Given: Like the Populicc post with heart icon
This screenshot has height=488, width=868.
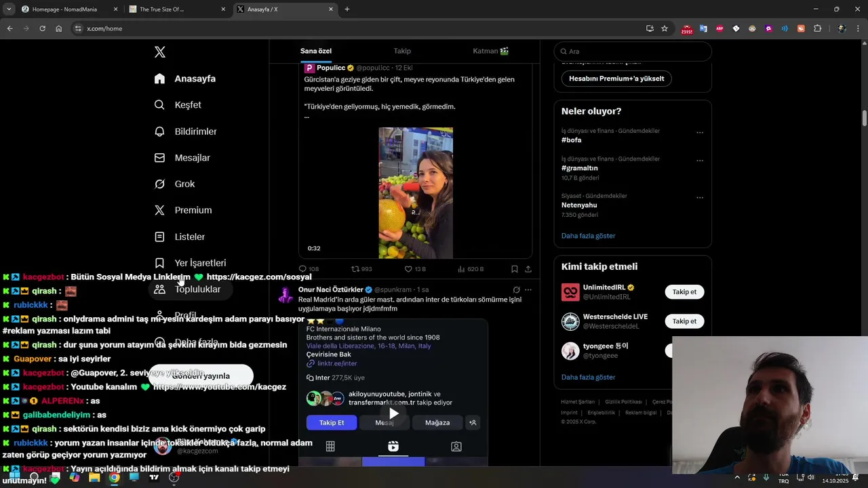Looking at the screenshot, I should tap(408, 269).
